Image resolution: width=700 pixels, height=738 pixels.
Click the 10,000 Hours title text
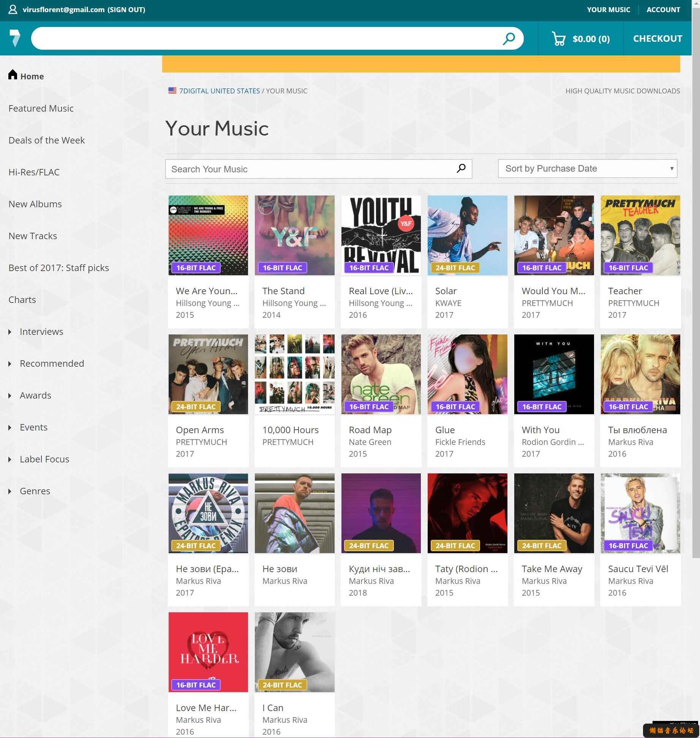290,430
